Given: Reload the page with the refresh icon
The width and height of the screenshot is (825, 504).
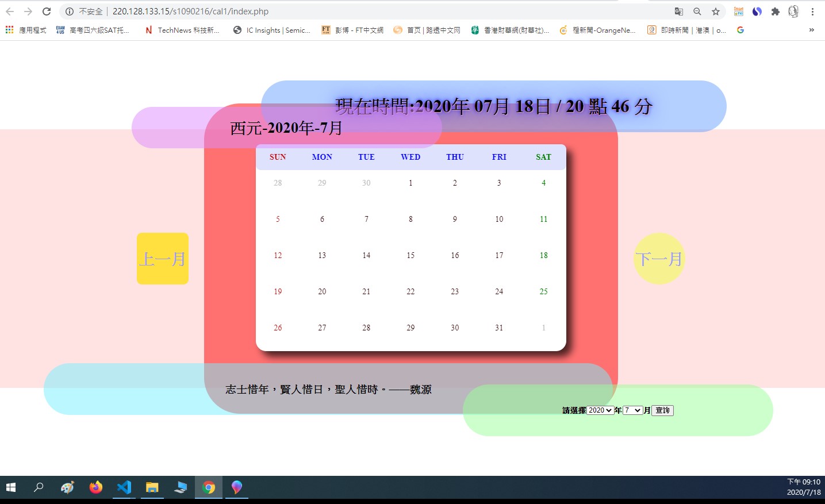Looking at the screenshot, I should pyautogui.click(x=47, y=11).
